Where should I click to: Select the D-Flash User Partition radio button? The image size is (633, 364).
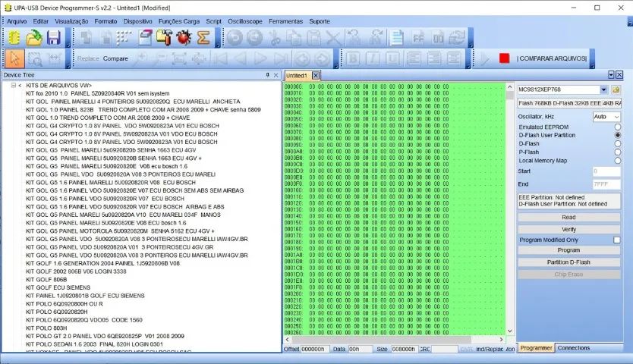click(x=617, y=135)
